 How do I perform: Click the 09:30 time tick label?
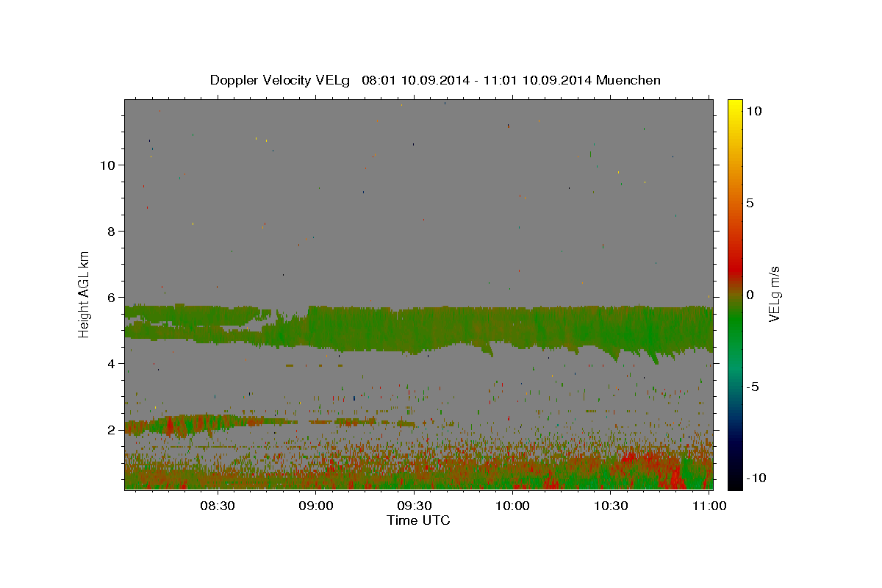(415, 506)
